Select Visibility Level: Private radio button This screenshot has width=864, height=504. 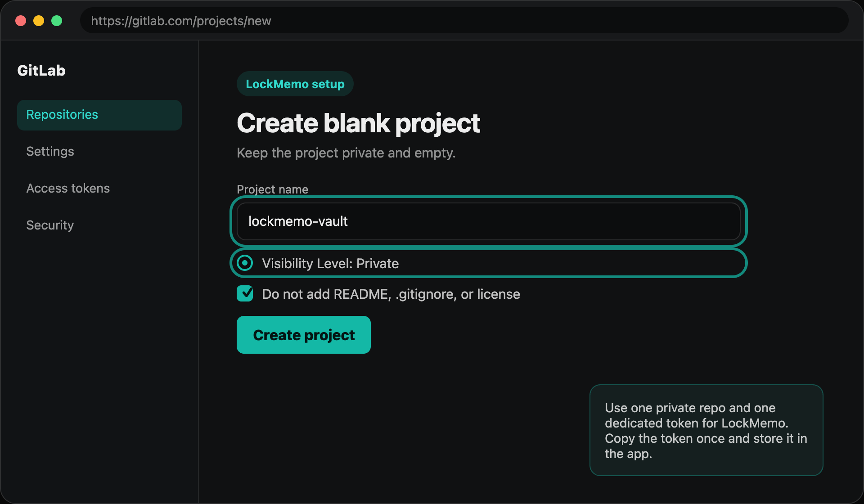[x=245, y=263]
